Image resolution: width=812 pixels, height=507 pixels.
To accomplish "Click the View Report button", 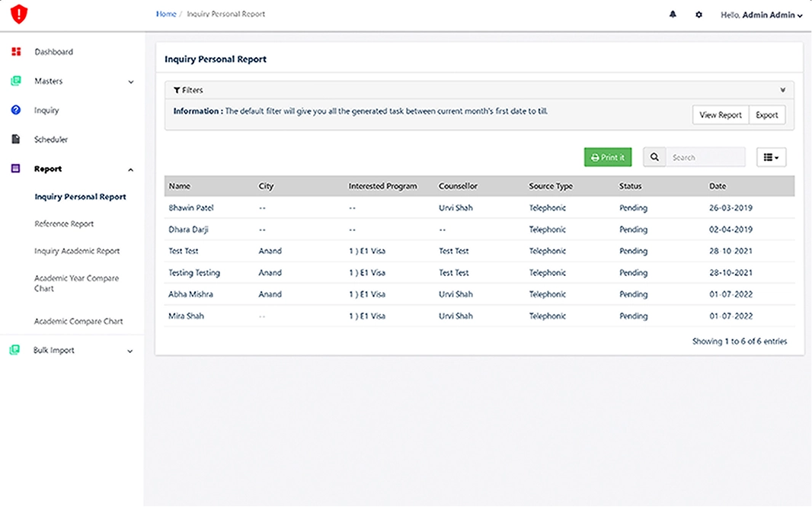I will click(720, 115).
